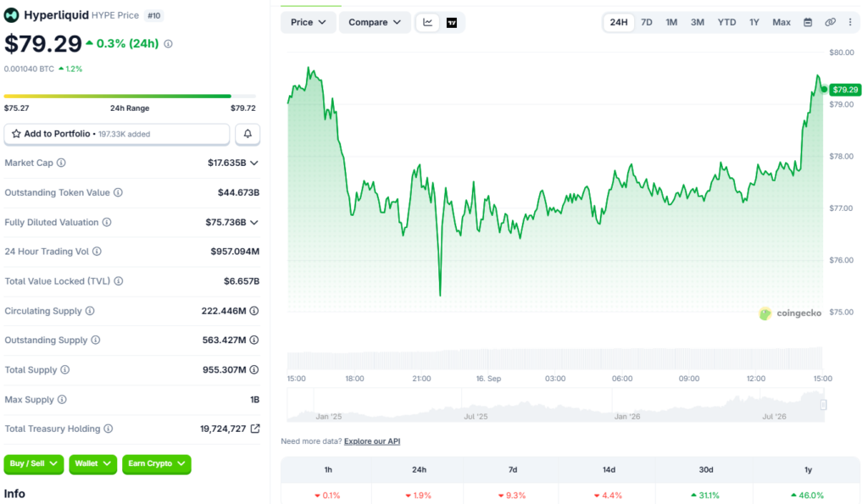Click info icon beside Outstanding Supply label
The height and width of the screenshot is (504, 868).
[95, 341]
